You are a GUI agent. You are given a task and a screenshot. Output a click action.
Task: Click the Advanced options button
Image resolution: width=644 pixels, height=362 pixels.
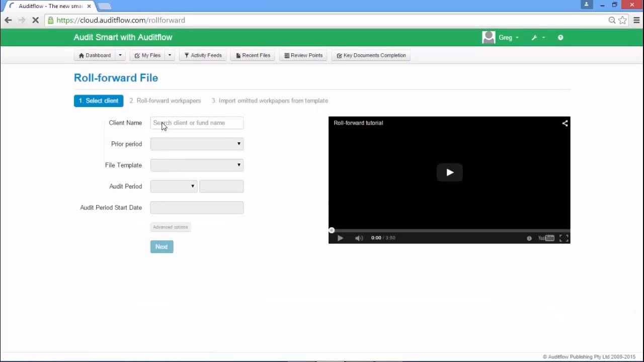point(171,227)
